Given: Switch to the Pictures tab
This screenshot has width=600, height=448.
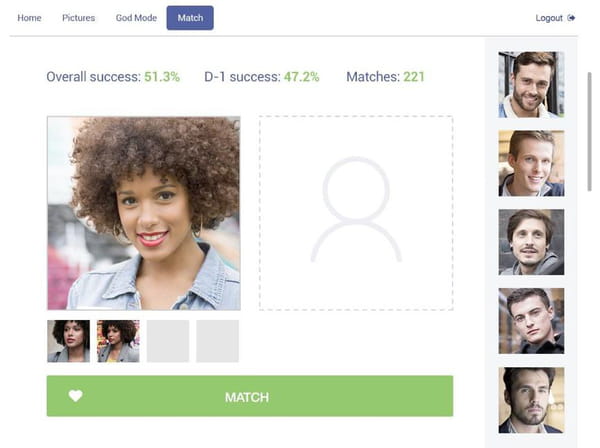Looking at the screenshot, I should [x=78, y=18].
